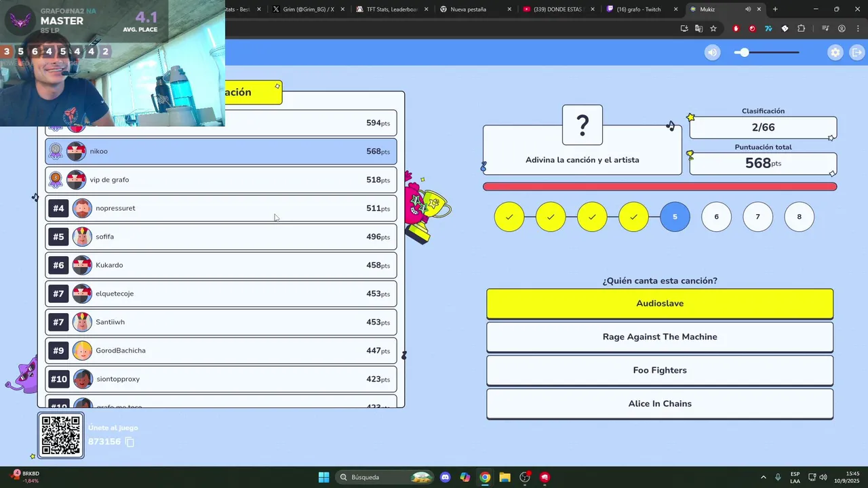
Task: Open the Chrome three-dot menu
Action: click(x=856, y=28)
